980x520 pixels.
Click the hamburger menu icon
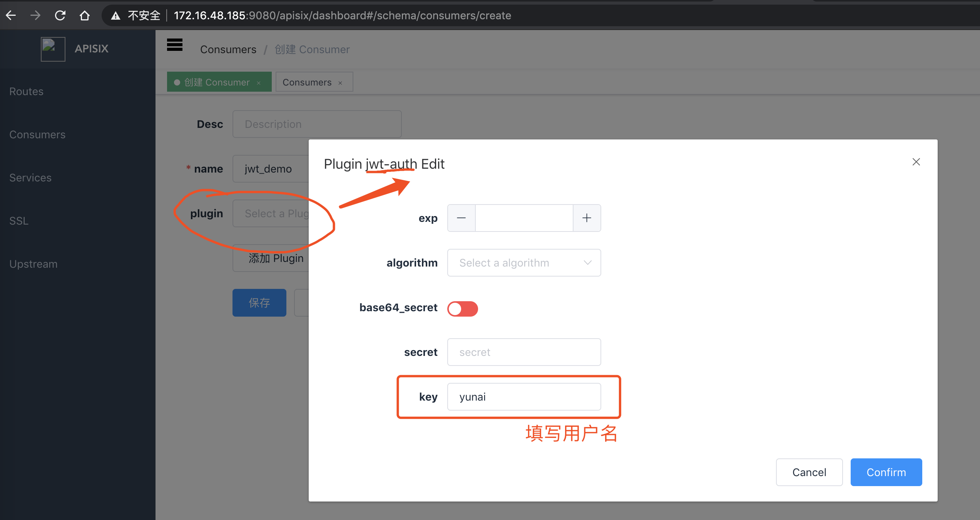coord(174,45)
